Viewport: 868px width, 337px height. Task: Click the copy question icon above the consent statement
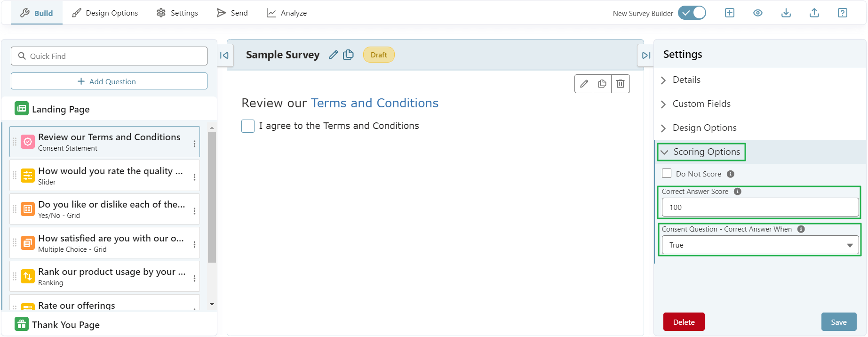(602, 83)
